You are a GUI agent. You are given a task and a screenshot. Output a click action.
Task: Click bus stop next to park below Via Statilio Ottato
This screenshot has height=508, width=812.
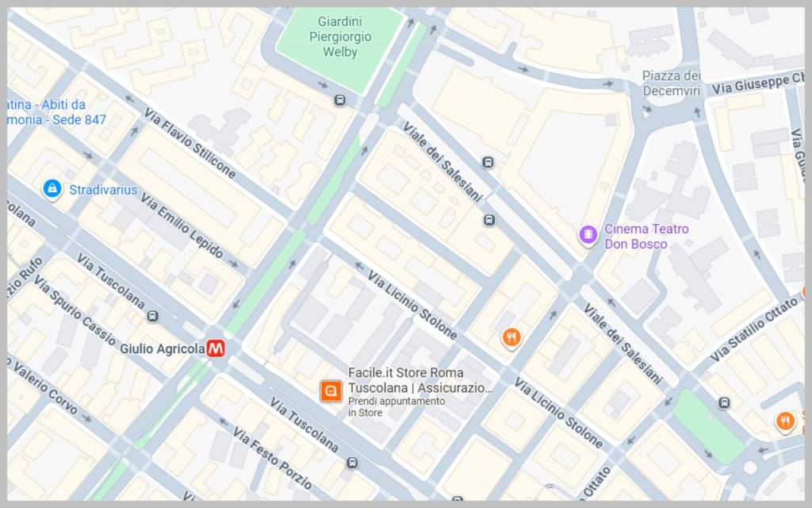coord(724,402)
